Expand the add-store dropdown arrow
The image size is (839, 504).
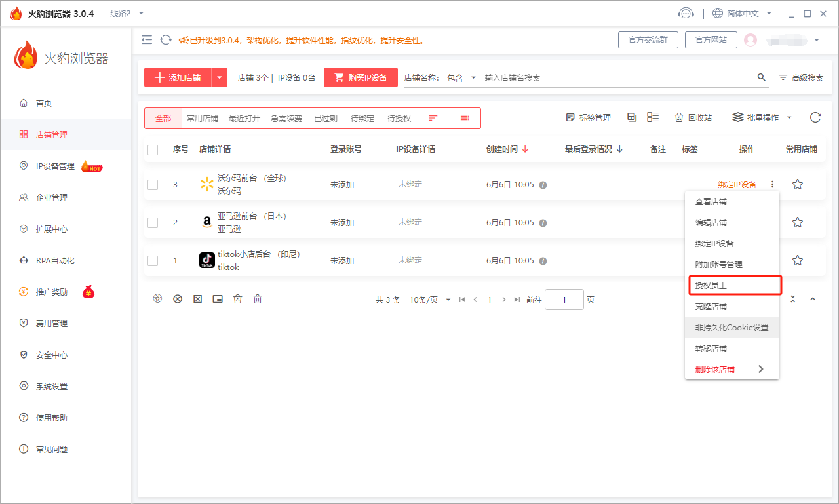[220, 77]
